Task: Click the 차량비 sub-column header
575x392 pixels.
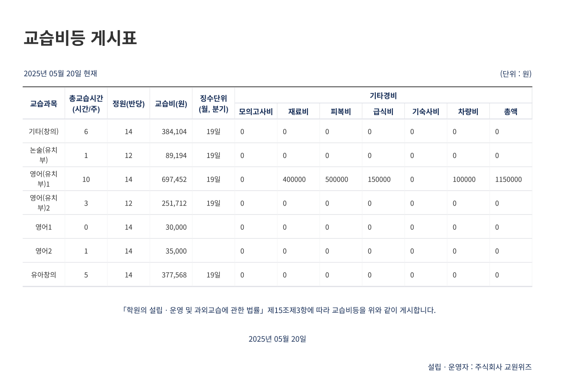Action: pyautogui.click(x=468, y=112)
